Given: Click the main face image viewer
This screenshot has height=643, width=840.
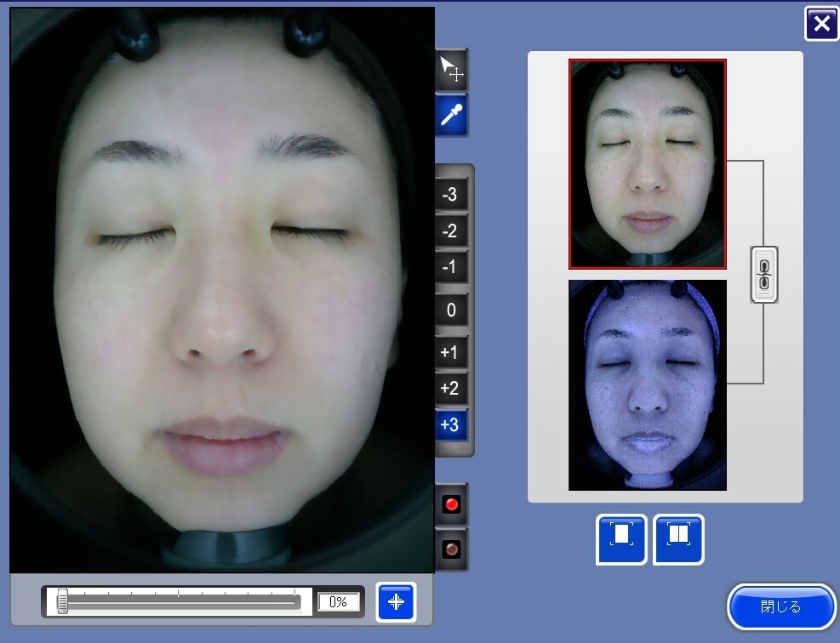Looking at the screenshot, I should pyautogui.click(x=222, y=290).
